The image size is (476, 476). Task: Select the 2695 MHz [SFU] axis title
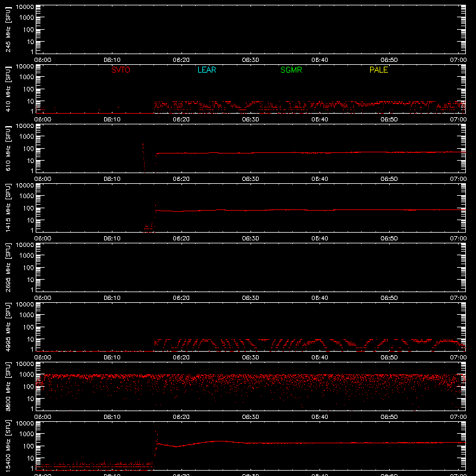8,267
